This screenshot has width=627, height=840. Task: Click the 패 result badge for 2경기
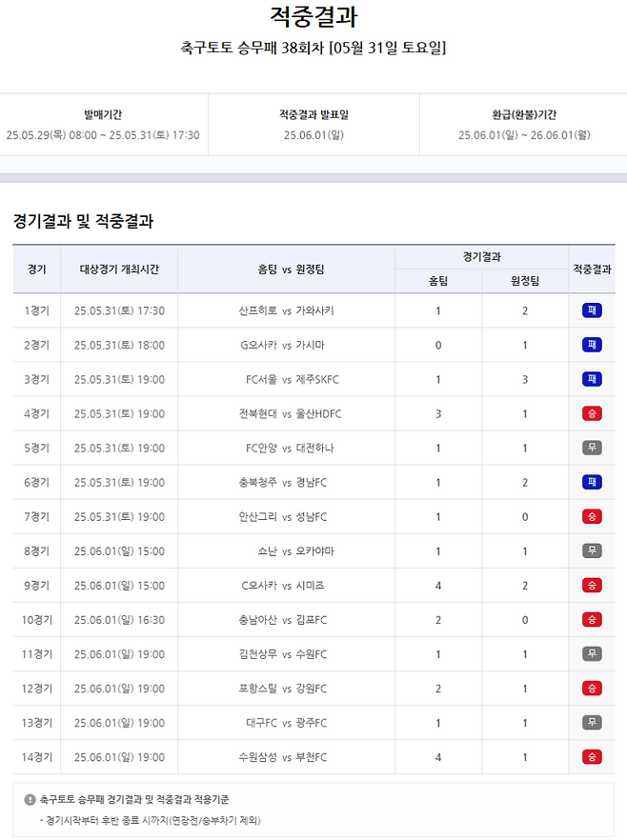(592, 345)
